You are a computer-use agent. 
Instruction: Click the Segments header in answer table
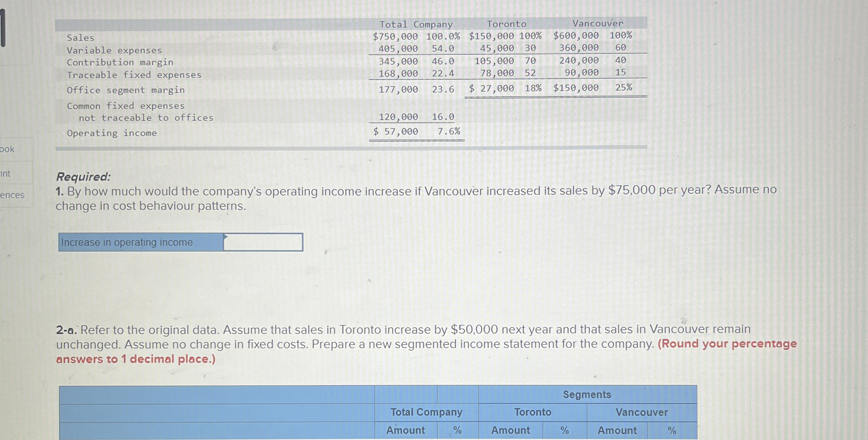coord(587,394)
